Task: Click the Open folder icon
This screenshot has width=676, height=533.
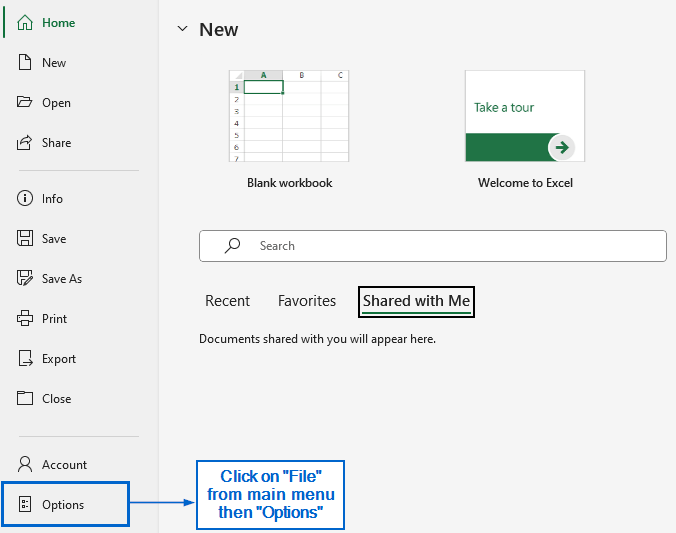Action: pos(25,103)
